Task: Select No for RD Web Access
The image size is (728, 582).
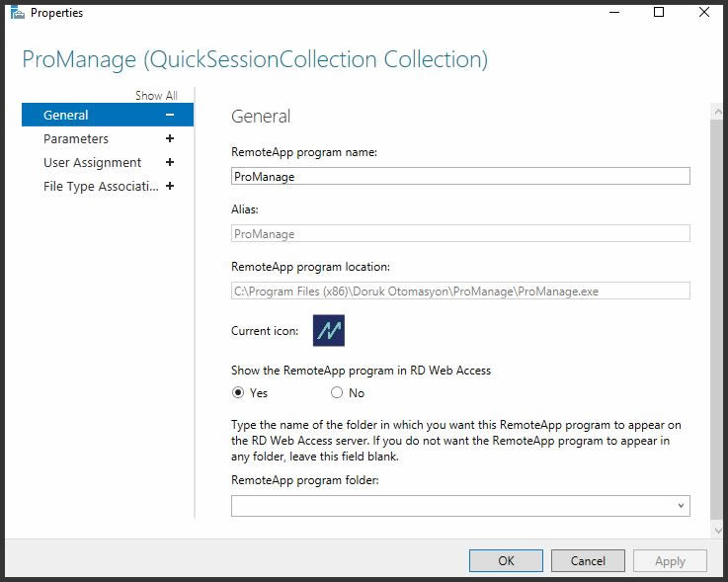Action: click(x=337, y=393)
